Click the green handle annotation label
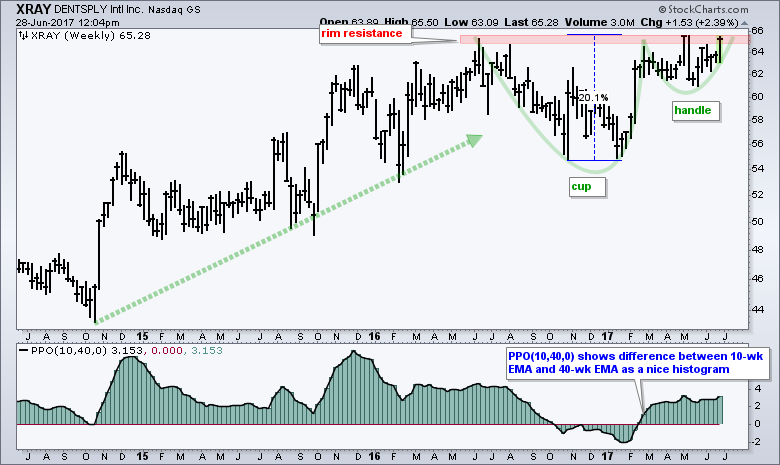This screenshot has width=780, height=465. pyautogui.click(x=695, y=110)
